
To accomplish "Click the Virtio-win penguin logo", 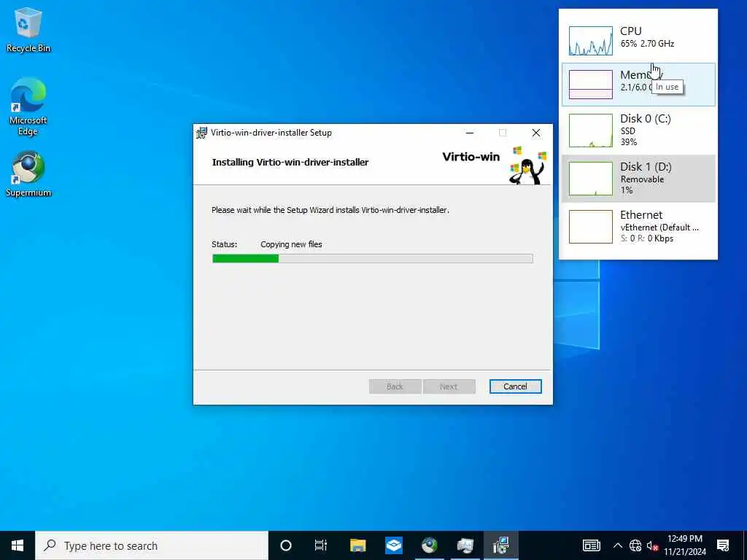I will point(527,166).
